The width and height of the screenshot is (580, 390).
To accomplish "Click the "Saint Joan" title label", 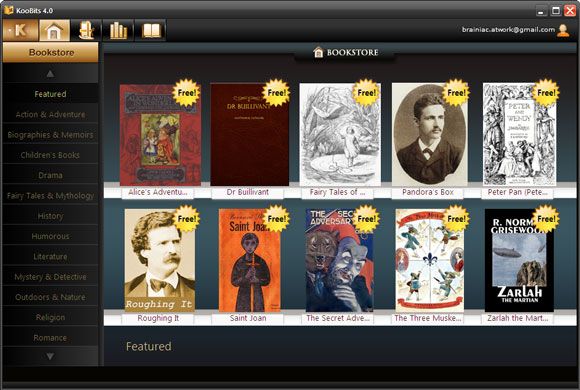I will click(x=247, y=318).
